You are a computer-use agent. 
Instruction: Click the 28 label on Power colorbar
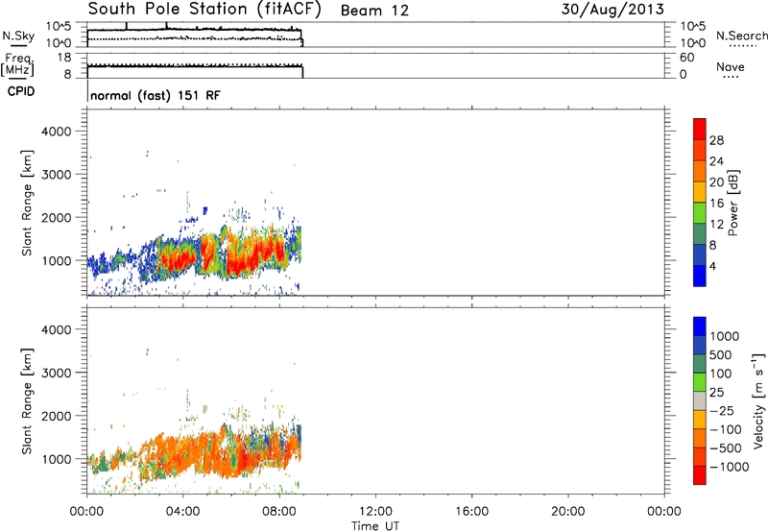716,140
